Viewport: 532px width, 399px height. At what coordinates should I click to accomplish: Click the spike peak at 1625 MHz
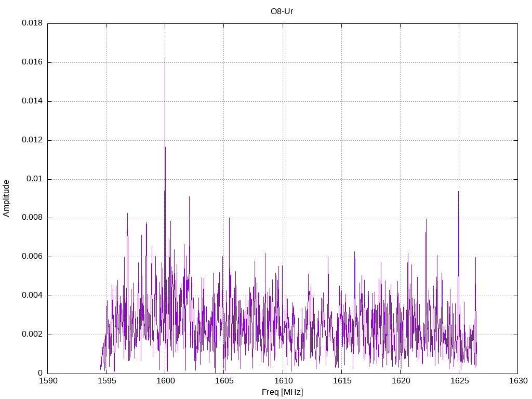(x=458, y=192)
